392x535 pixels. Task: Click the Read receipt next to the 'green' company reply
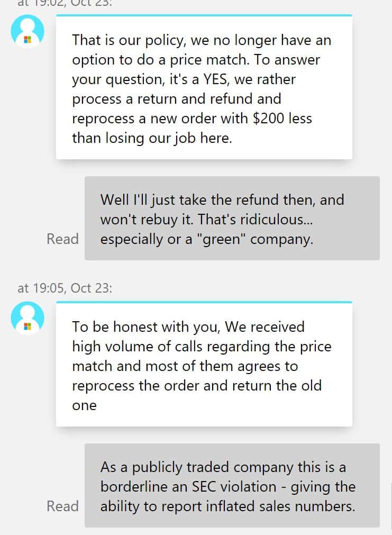point(62,239)
